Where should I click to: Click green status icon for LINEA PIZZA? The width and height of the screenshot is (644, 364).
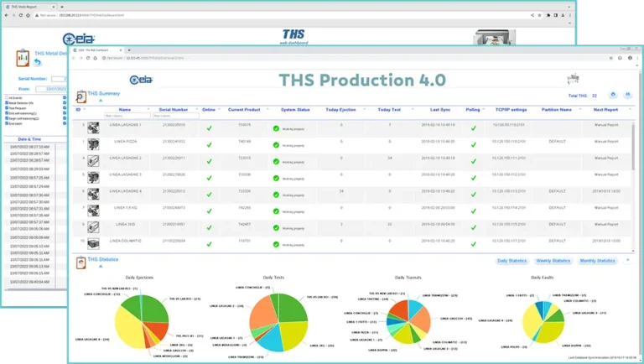point(276,145)
